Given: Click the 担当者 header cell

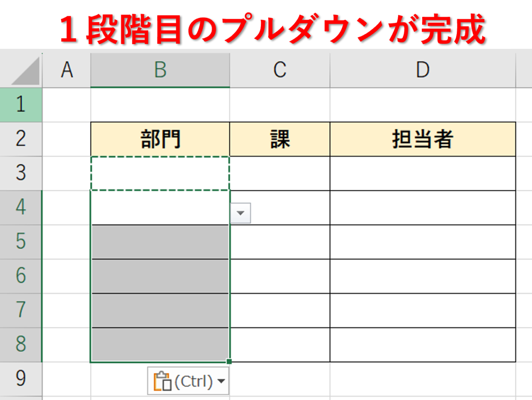Looking at the screenshot, I should point(423,139).
